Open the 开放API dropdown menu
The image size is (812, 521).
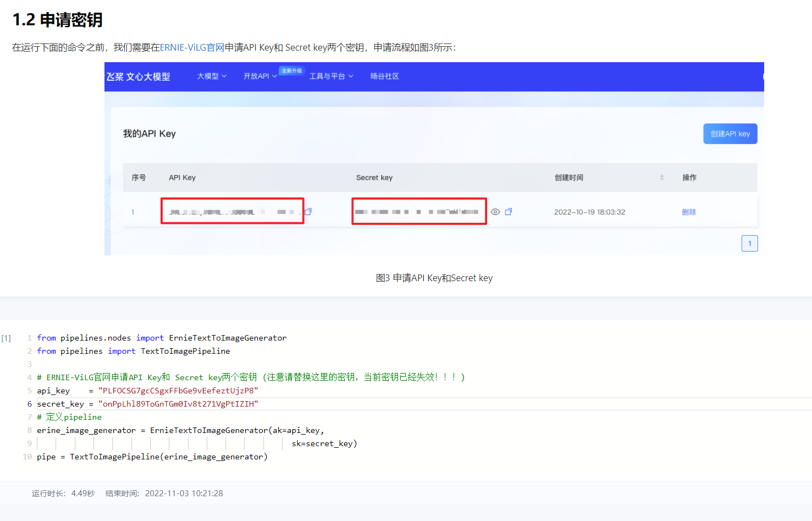[259, 76]
